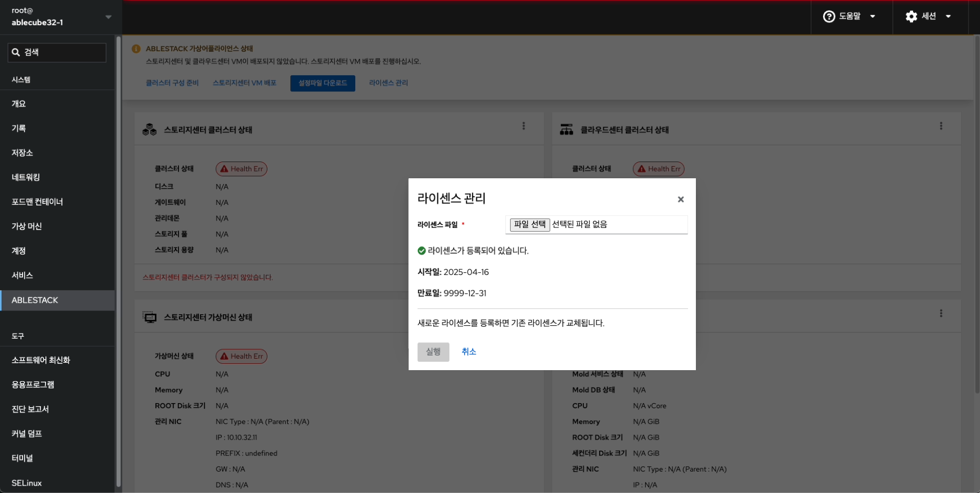Click the storage center cluster stack icon

coord(150,130)
